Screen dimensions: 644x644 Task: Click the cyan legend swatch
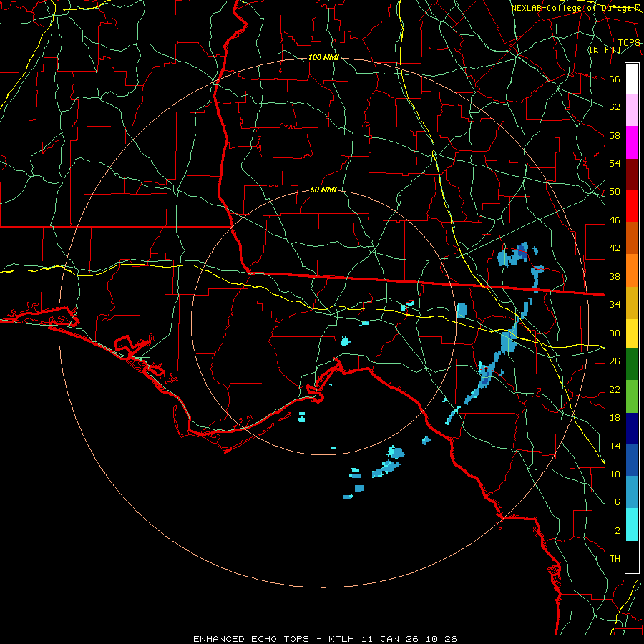click(632, 525)
